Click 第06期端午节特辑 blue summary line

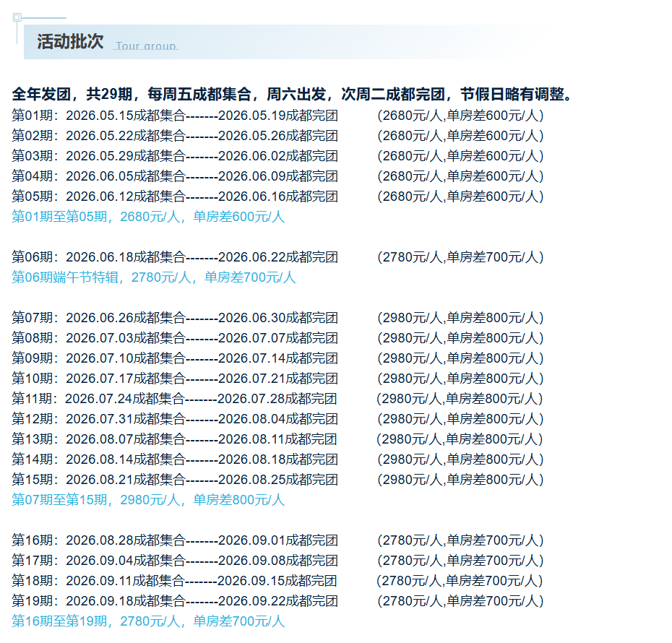pyautogui.click(x=154, y=277)
